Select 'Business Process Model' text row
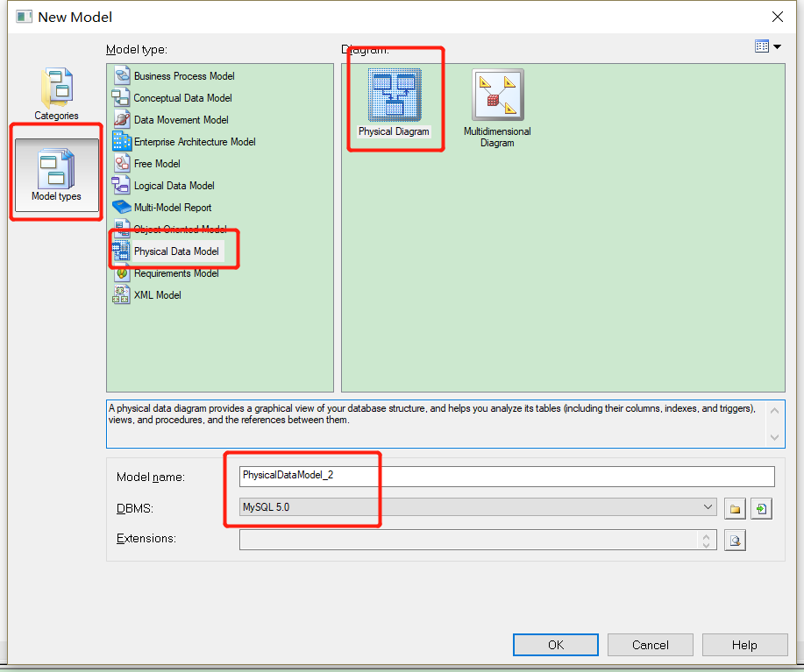Viewport: 804px width, 672px height. (x=184, y=76)
